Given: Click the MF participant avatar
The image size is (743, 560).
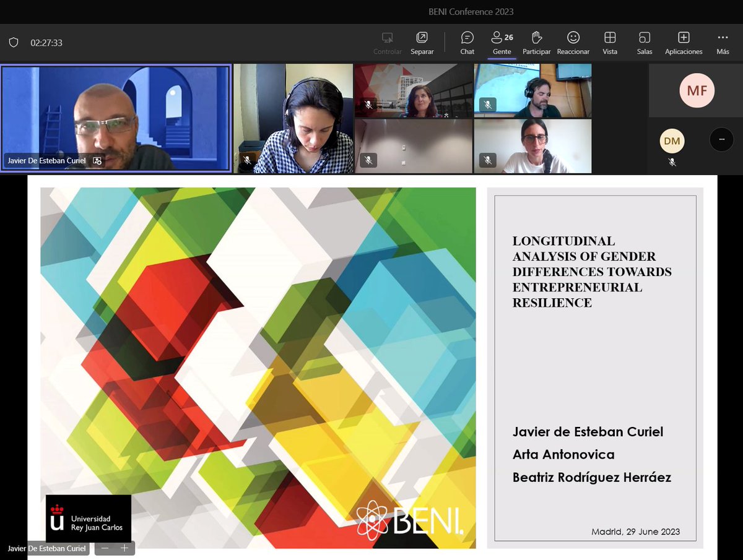Looking at the screenshot, I should tap(697, 90).
